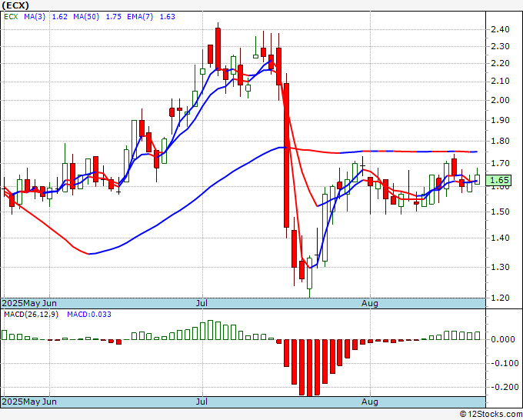Viewport: 523px width, 420px height.
Task: Click Aug on the MACD date axis
Action: coord(370,402)
